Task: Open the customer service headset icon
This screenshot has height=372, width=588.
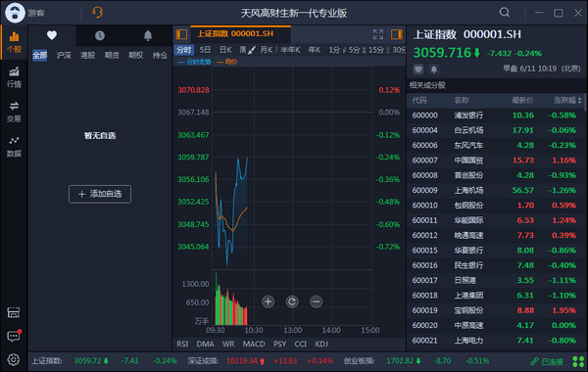Action: coord(97,13)
